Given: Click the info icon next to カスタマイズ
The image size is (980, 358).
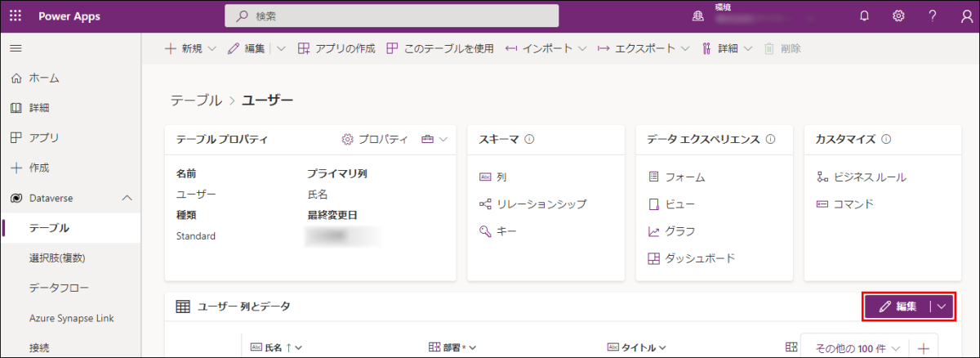Looking at the screenshot, I should click(886, 139).
